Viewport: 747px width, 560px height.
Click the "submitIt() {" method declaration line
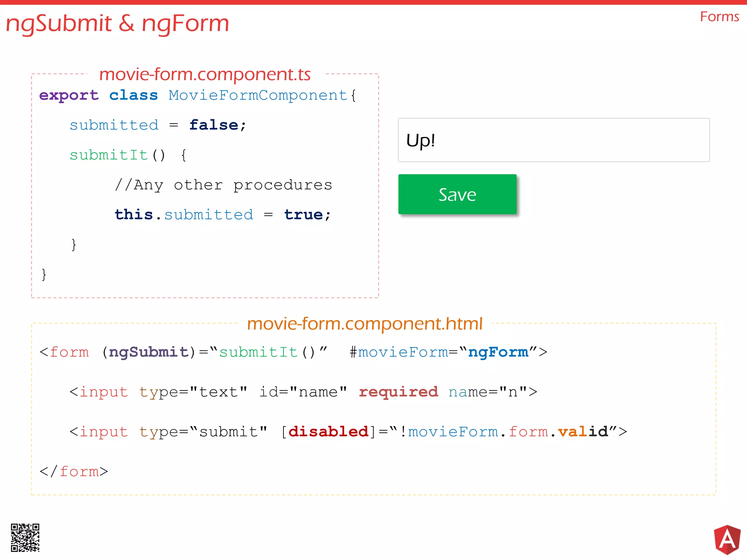(x=128, y=155)
